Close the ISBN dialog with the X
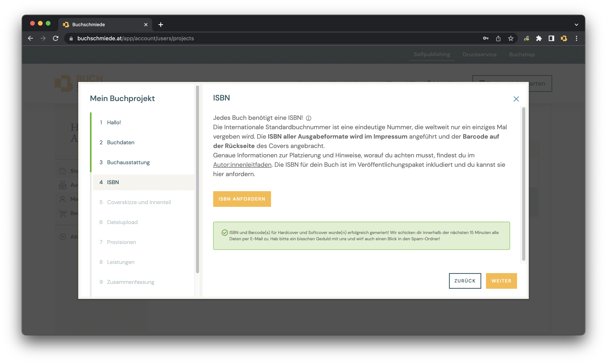The image size is (607, 364). click(x=516, y=99)
